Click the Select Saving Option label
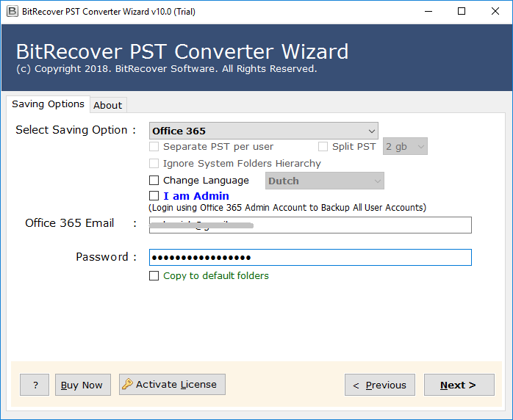 76,130
